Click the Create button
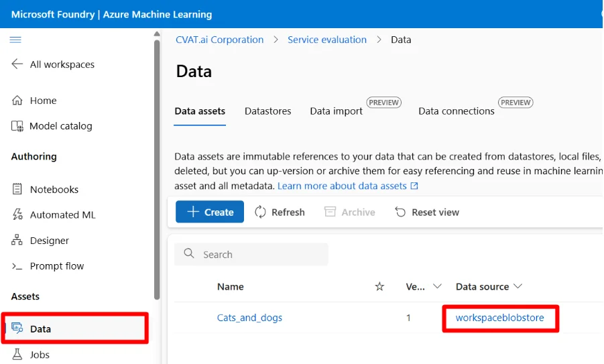The image size is (604, 364). pyautogui.click(x=210, y=211)
